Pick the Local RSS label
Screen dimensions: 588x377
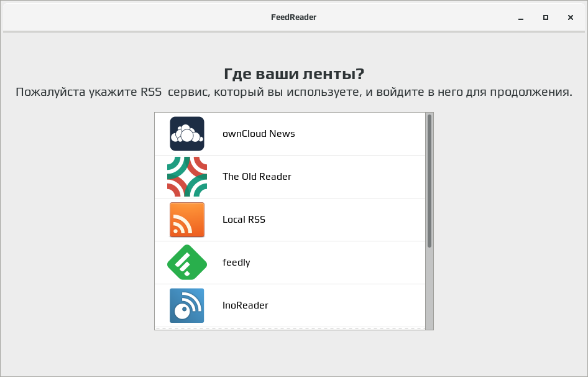pyautogui.click(x=244, y=220)
